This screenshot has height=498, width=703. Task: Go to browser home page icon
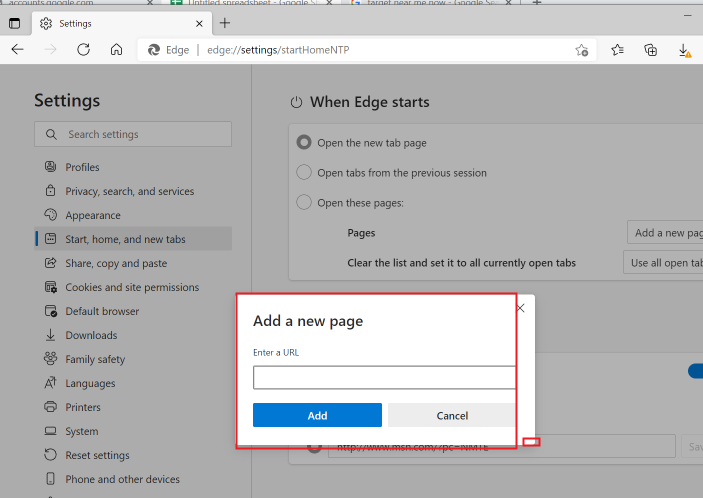coord(116,49)
